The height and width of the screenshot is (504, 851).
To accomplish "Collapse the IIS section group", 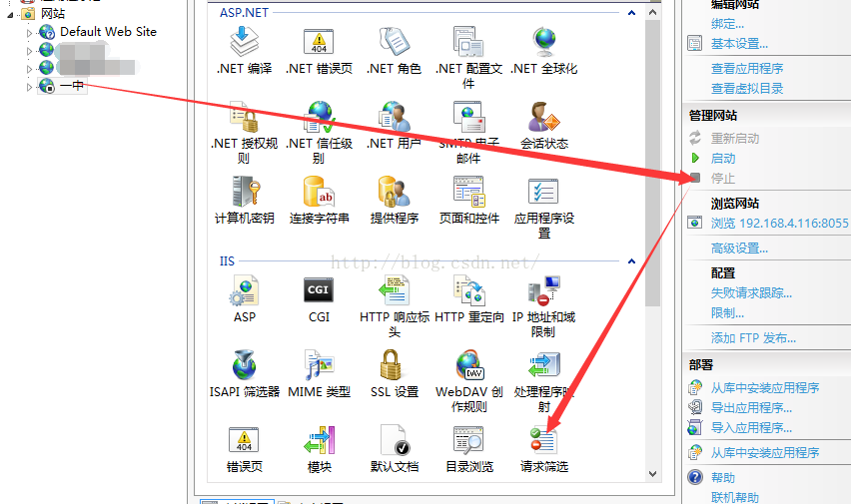I will [x=631, y=261].
